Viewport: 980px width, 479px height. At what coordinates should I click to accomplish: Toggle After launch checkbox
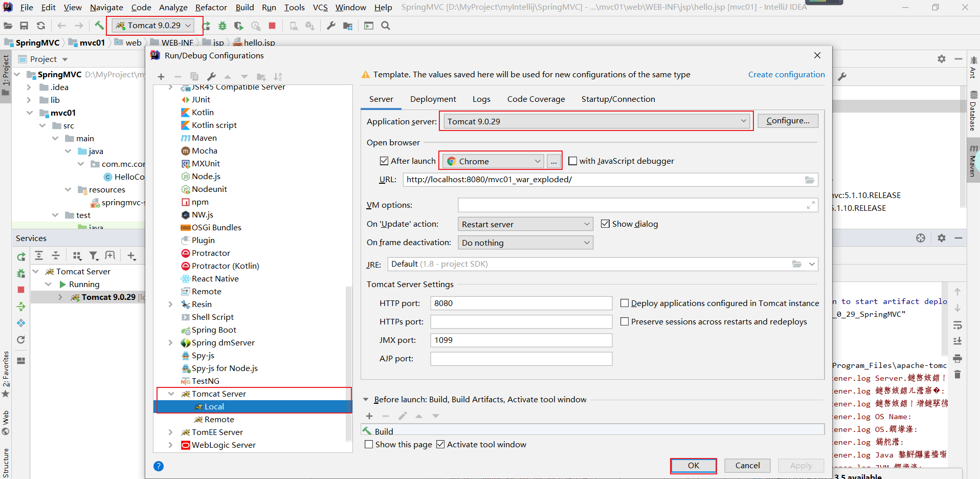point(384,161)
